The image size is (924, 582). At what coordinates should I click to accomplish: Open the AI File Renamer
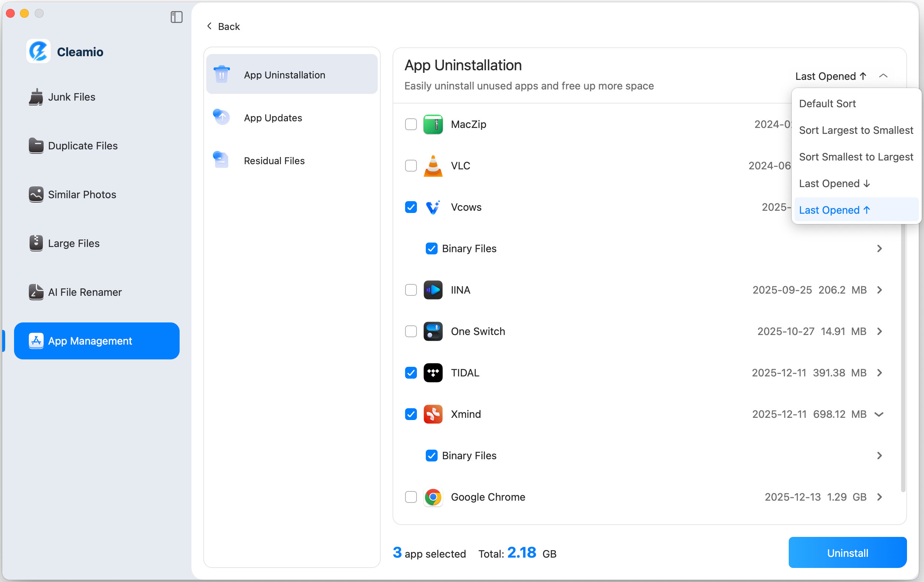(x=85, y=292)
